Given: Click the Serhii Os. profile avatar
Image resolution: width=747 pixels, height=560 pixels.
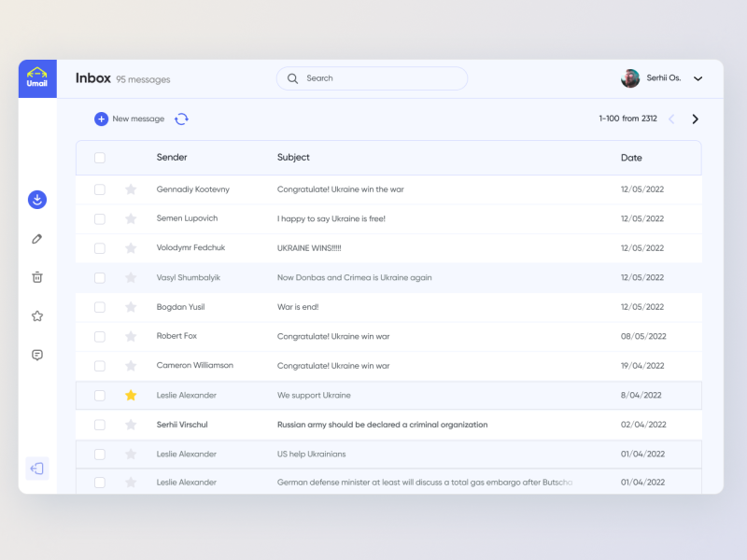Looking at the screenshot, I should click(630, 78).
